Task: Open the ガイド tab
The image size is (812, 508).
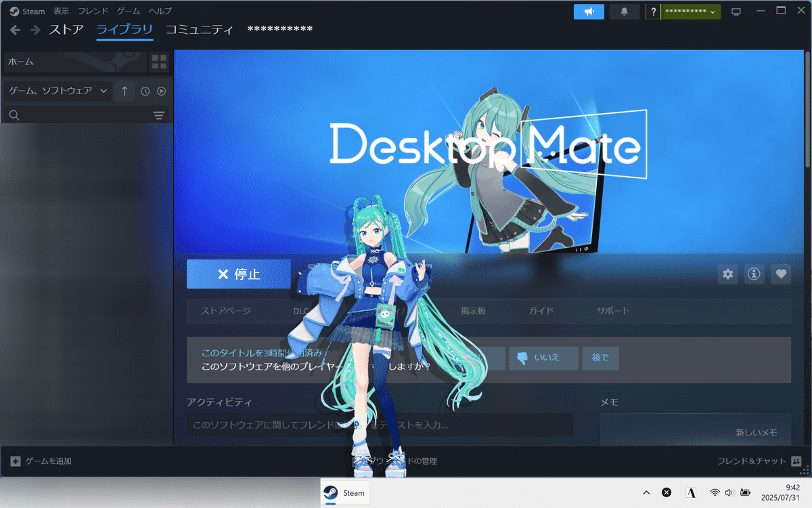Action: 541,311
